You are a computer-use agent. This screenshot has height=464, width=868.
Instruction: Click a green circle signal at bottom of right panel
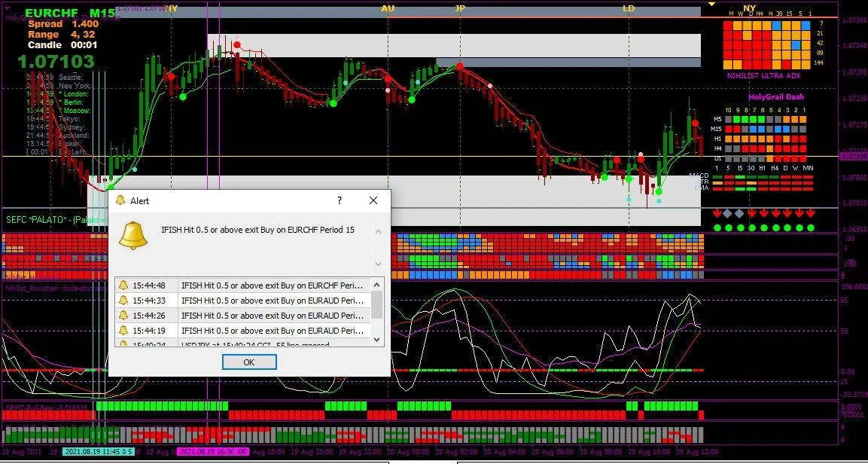(x=717, y=227)
